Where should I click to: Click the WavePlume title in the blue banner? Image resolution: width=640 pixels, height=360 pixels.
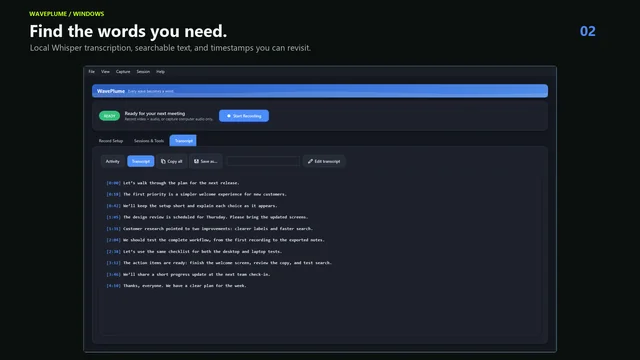[x=111, y=91]
